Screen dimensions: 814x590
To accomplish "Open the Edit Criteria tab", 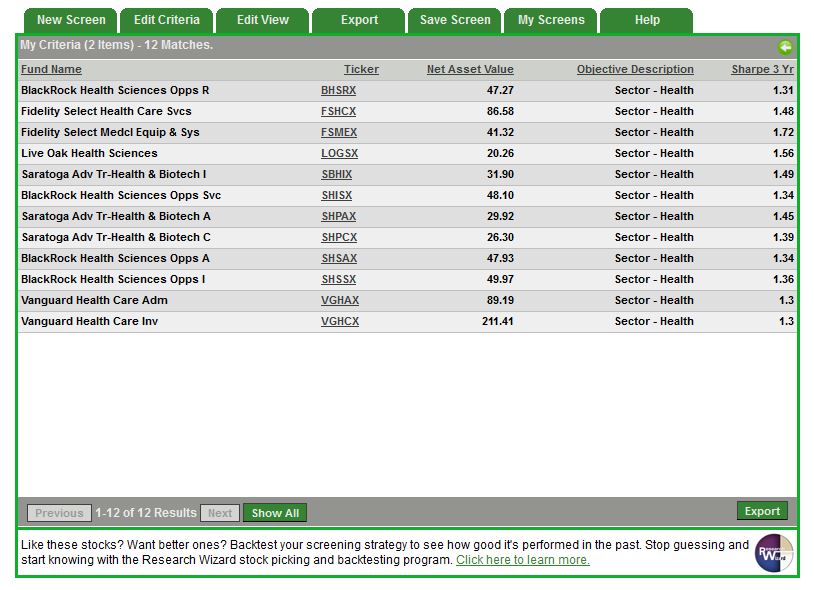I will click(x=167, y=20).
